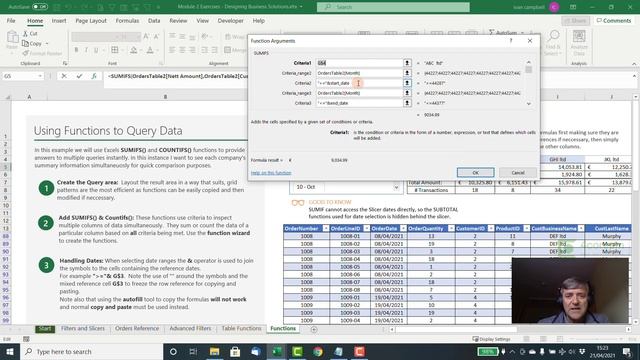Switch to the Insert ribbon tab
640x360 pixels.
[59, 20]
